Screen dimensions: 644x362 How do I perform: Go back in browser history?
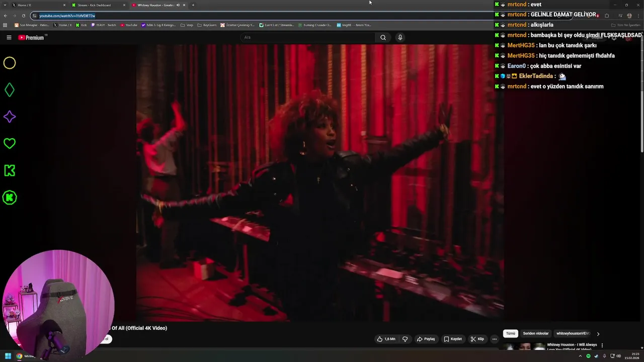click(6, 16)
